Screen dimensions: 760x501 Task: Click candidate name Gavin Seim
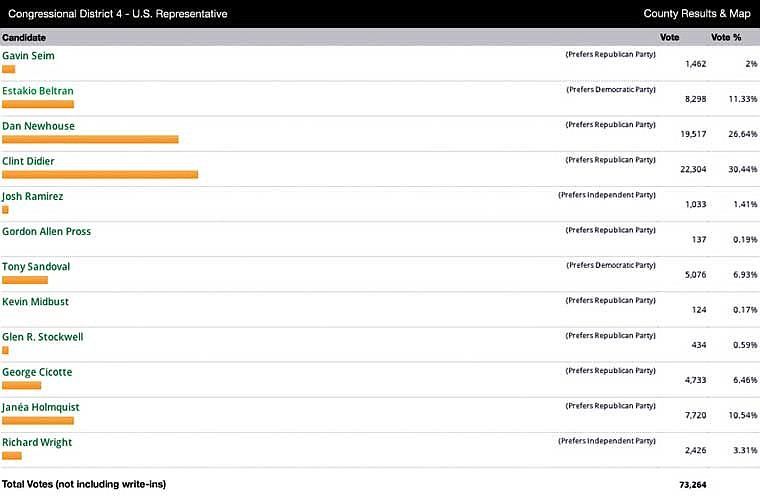tap(28, 56)
